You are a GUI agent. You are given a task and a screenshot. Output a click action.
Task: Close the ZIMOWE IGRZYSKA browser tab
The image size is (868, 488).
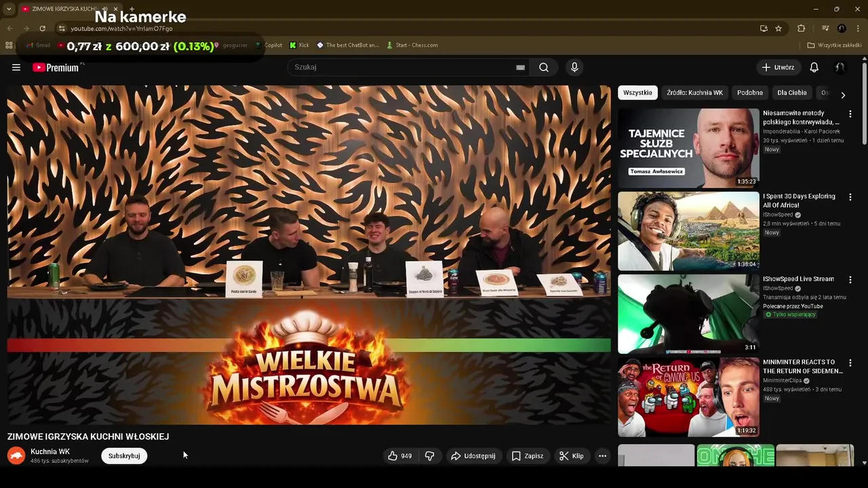(x=116, y=9)
